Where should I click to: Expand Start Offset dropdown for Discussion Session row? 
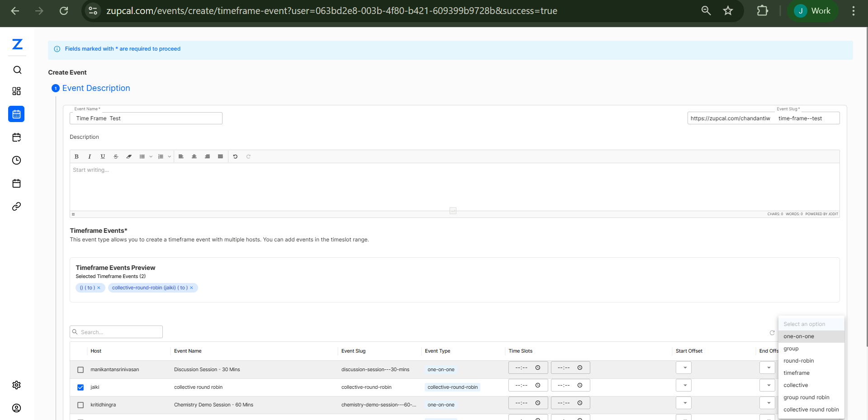pyautogui.click(x=684, y=368)
